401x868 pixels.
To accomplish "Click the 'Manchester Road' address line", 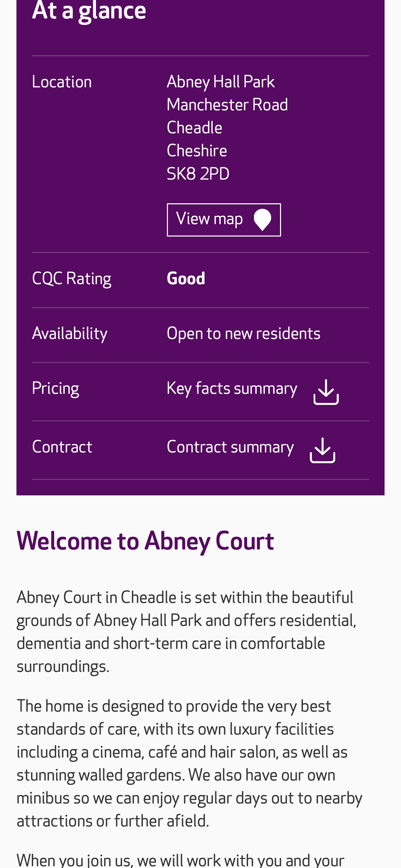I will point(227,105).
